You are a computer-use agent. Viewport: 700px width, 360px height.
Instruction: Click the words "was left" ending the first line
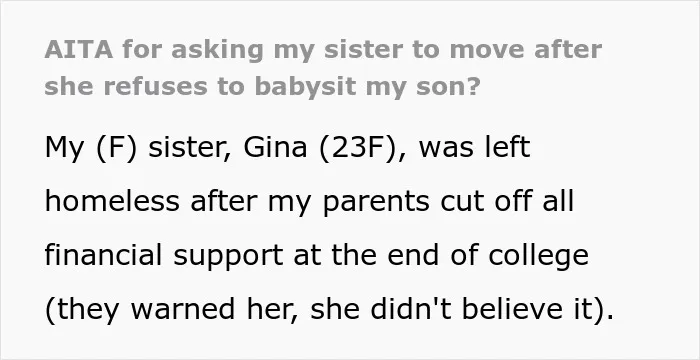pyautogui.click(x=475, y=148)
